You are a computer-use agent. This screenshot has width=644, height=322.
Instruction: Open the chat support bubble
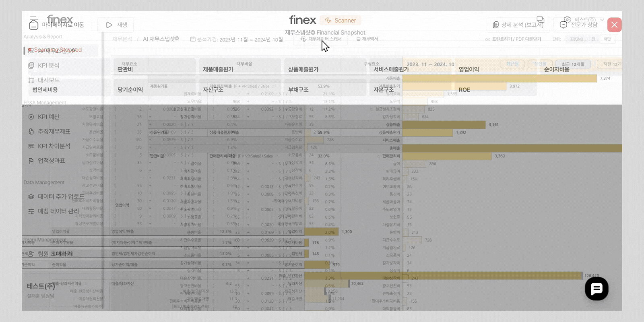coord(597,289)
